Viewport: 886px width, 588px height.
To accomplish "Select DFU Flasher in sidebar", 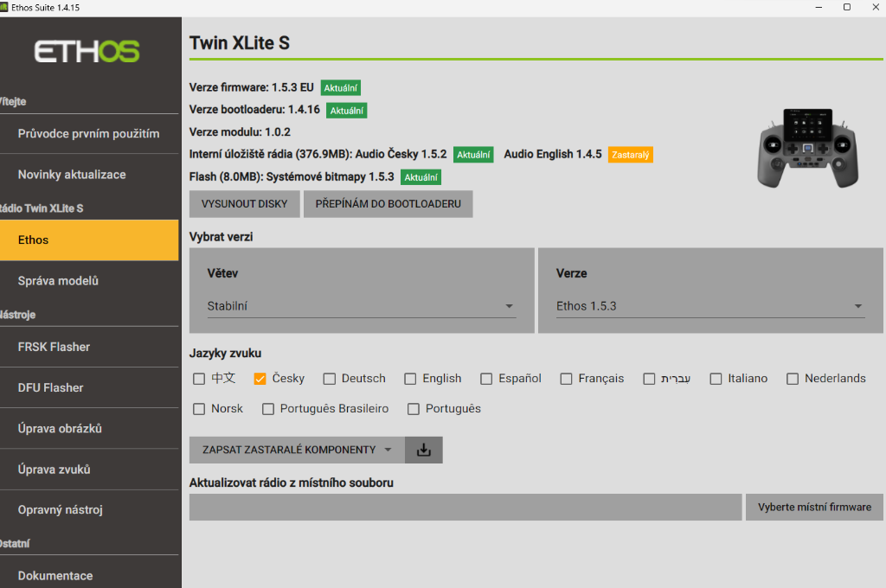I will pyautogui.click(x=51, y=387).
